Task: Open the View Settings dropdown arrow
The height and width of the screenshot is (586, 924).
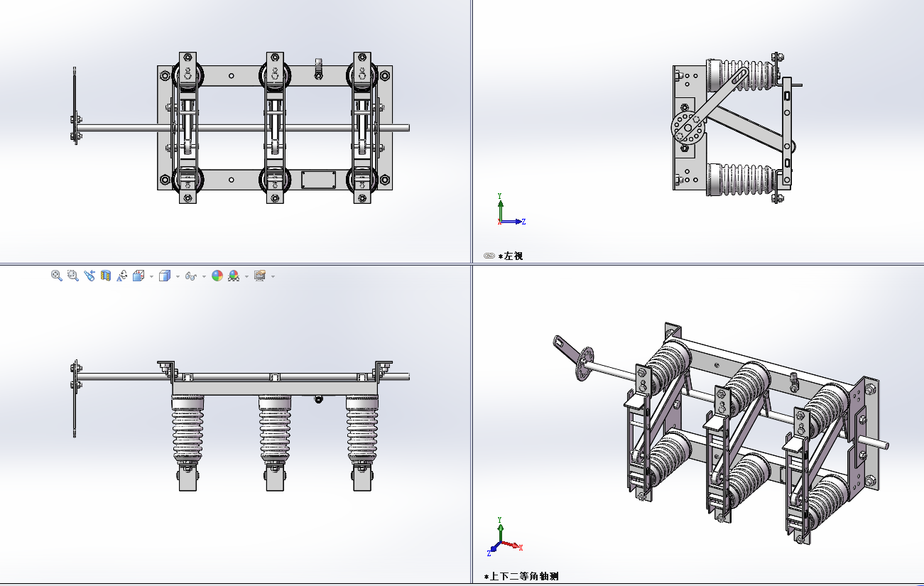Action: click(x=273, y=276)
